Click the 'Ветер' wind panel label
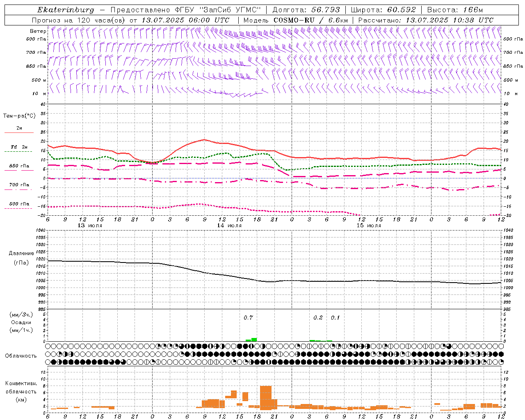 tap(38, 31)
